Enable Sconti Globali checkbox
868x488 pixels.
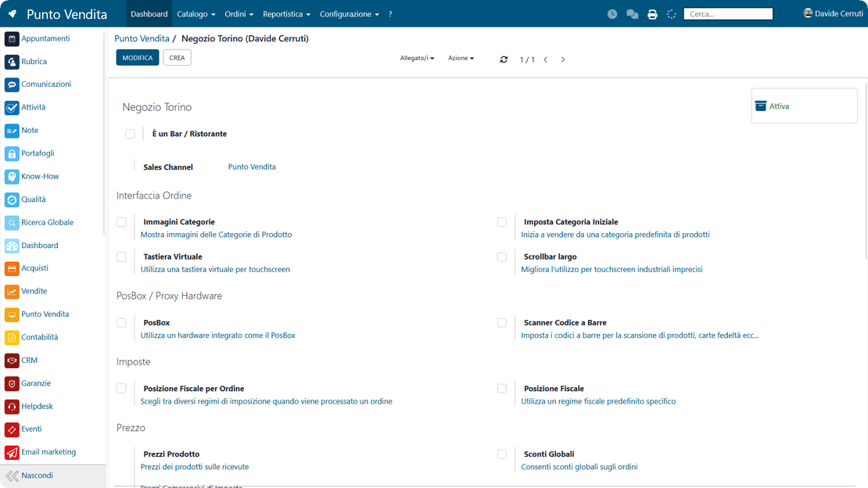[x=501, y=454]
